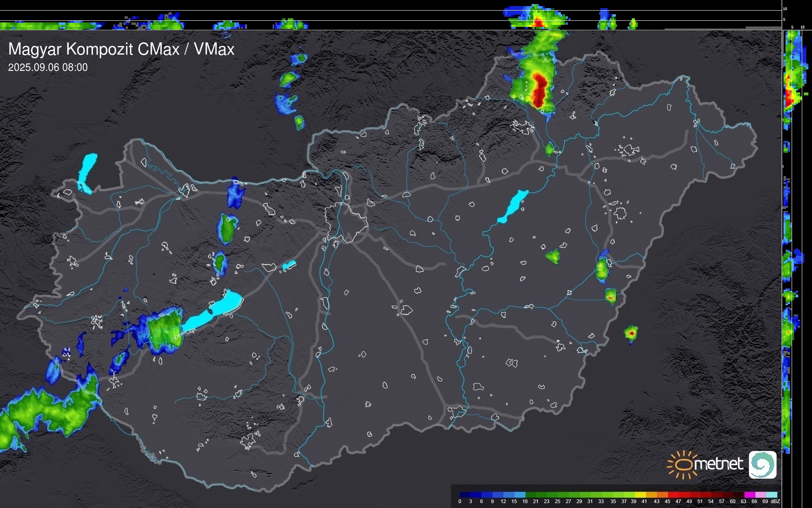Click the dBZ unit label in legend

[775, 501]
